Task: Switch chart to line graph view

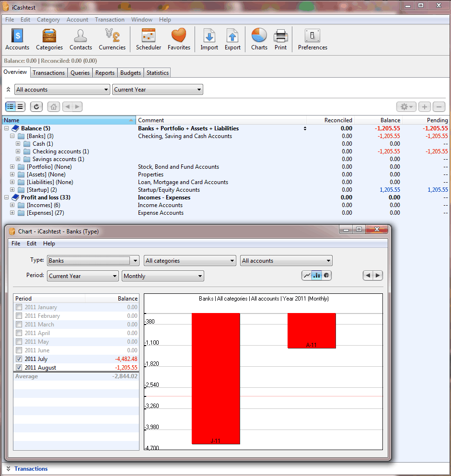Action: [307, 275]
